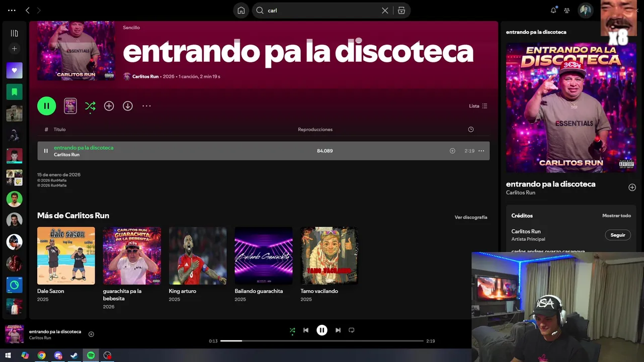
Task: Click the duration clock column icon
Action: [x=471, y=129]
